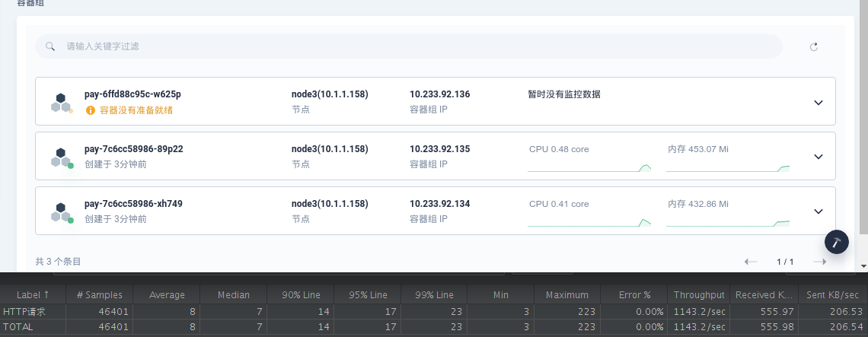Click the orange warning icon for container not ready
This screenshot has height=337, width=868.
click(91, 110)
